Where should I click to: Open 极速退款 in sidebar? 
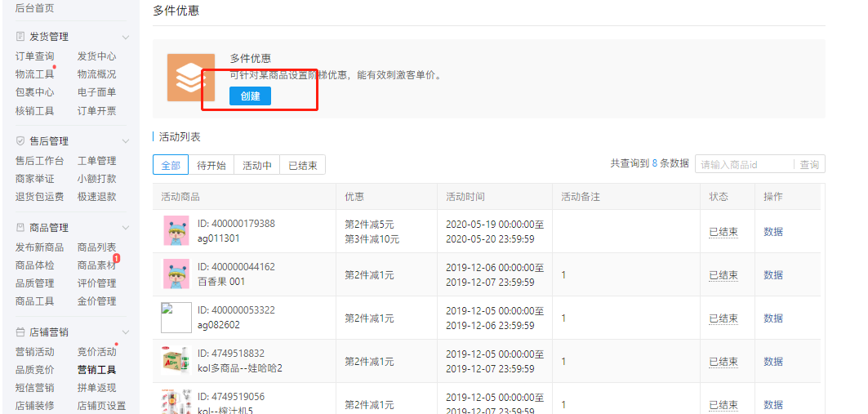coord(97,197)
